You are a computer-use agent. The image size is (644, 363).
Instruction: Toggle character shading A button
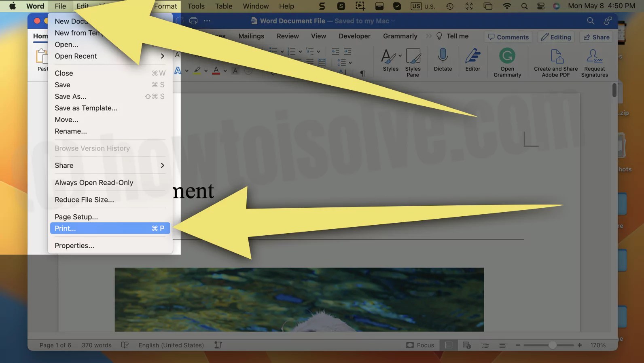235,71
